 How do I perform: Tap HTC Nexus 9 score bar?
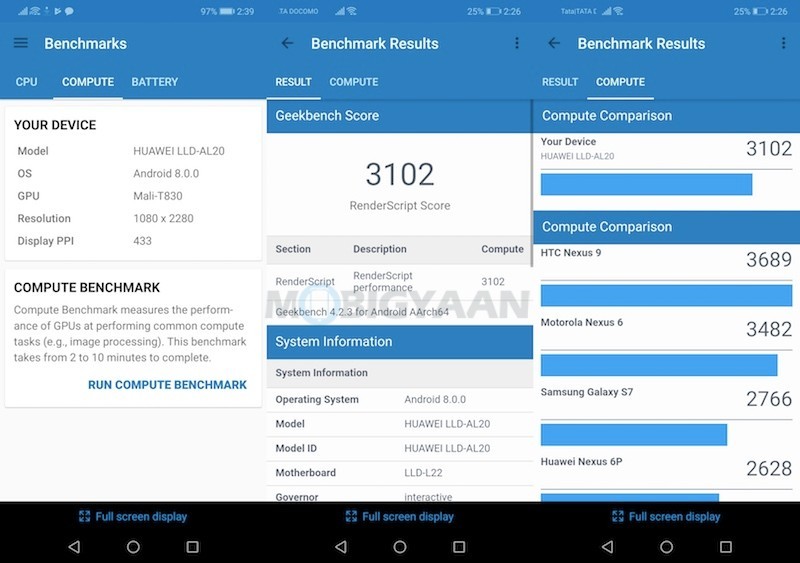click(x=666, y=296)
